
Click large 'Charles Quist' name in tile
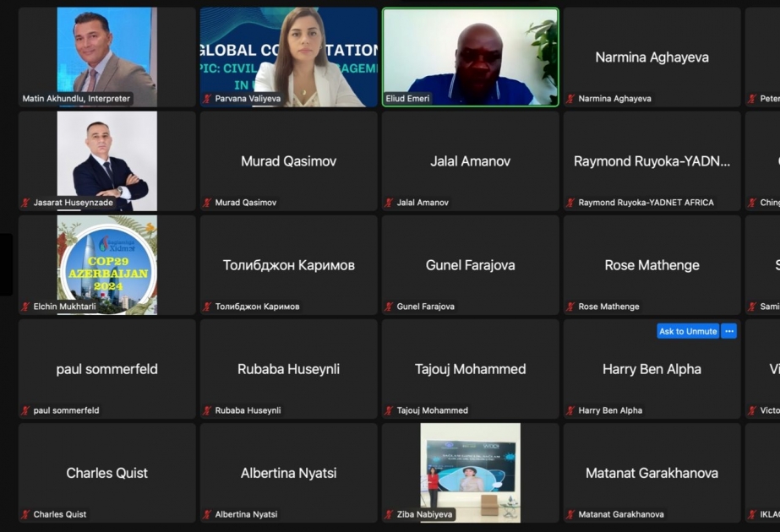[x=107, y=473]
